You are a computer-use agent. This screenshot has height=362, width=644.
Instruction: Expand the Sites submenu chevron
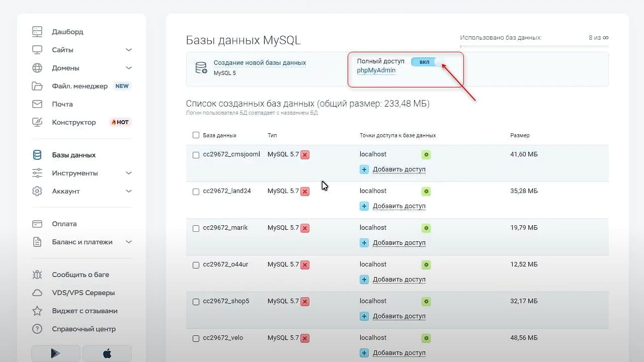tap(129, 50)
